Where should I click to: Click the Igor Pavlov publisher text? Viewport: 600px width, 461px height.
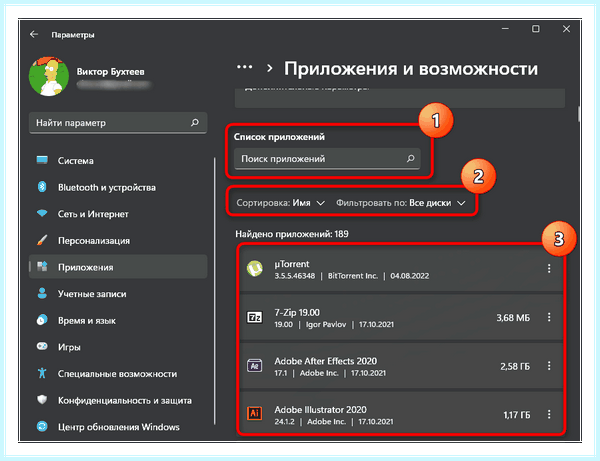pos(326,324)
